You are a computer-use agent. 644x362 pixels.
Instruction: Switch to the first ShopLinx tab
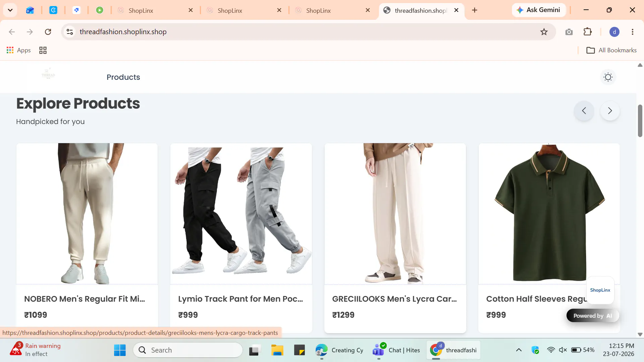155,10
